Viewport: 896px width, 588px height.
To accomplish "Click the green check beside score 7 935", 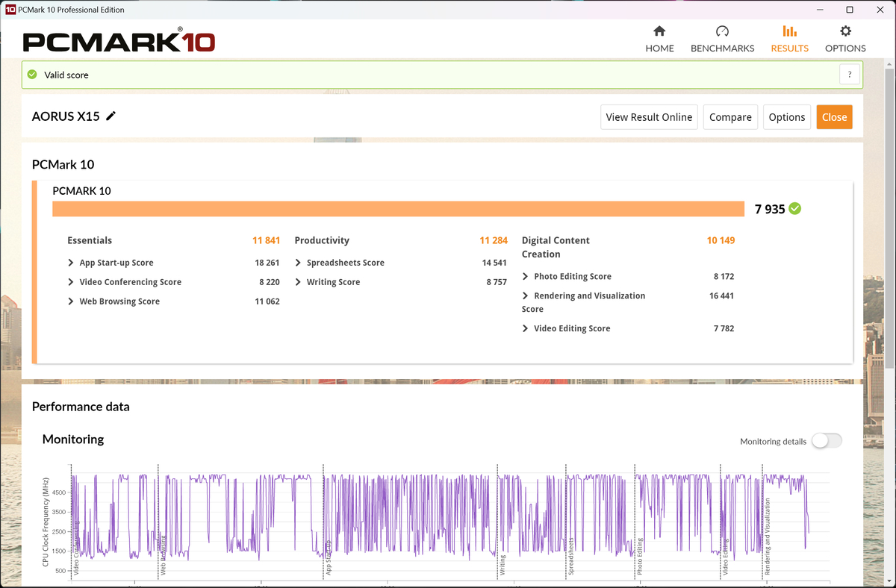I will 795,209.
